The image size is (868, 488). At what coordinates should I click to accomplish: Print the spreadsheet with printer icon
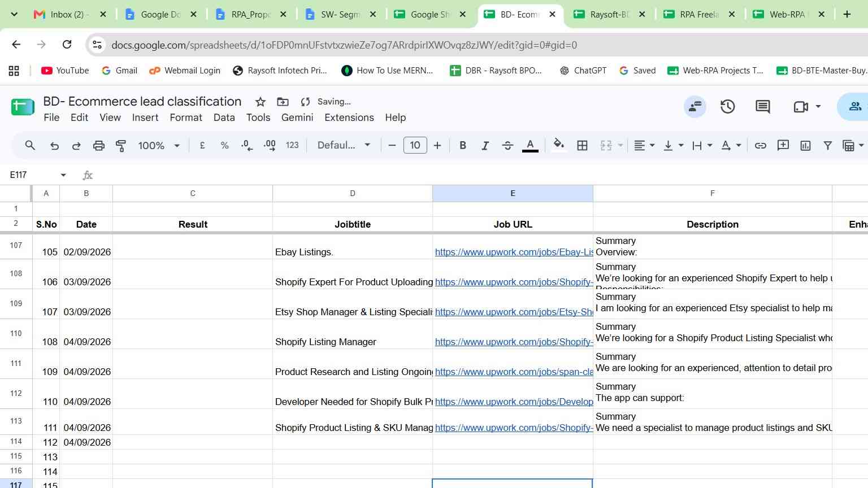pyautogui.click(x=98, y=146)
